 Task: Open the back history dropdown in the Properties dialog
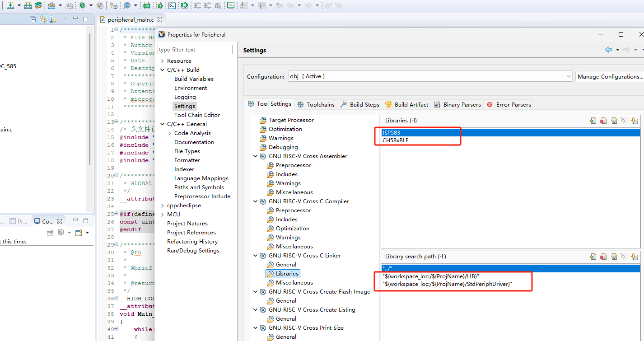pos(617,50)
